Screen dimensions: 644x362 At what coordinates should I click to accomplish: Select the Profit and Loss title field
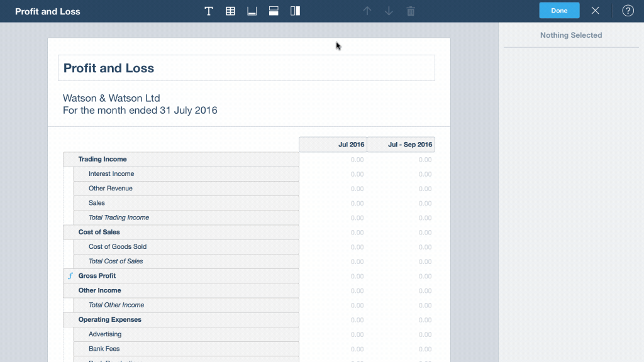[246, 68]
